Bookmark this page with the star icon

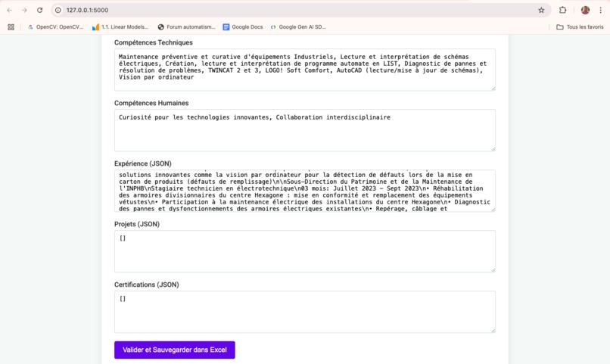tap(541, 10)
